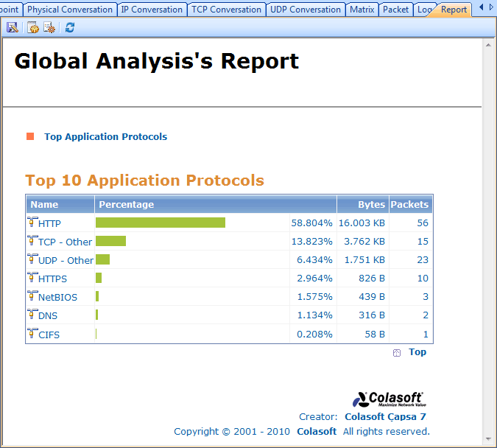Viewport: 497px width, 448px height.
Task: Click the Save Report As toolbar icon
Action: pyautogui.click(x=13, y=27)
